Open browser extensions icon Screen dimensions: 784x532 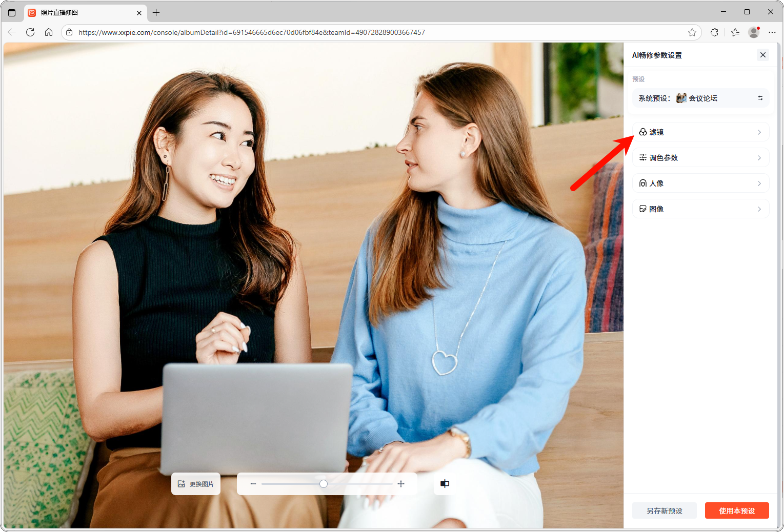coord(714,32)
